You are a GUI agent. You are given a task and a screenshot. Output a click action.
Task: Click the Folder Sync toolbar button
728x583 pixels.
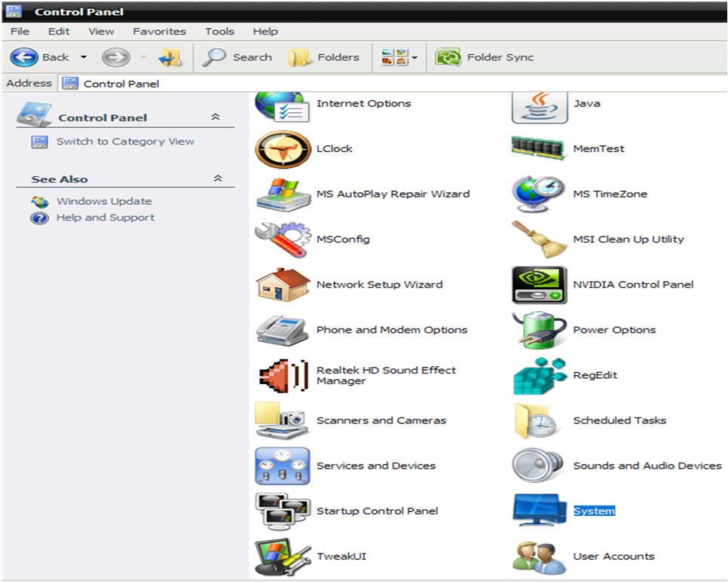click(485, 57)
